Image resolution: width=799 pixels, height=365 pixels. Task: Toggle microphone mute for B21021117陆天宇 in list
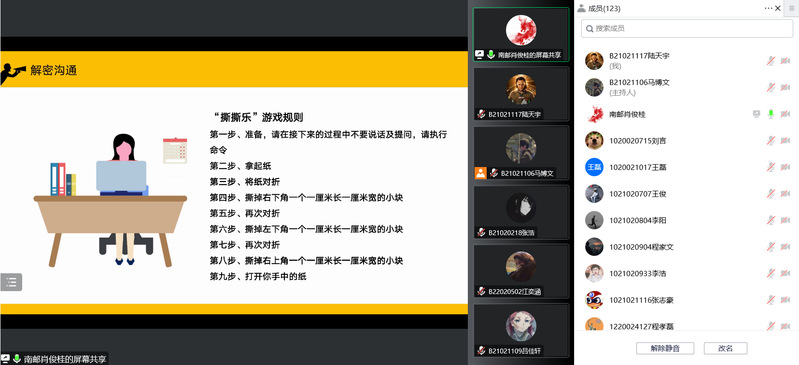771,61
